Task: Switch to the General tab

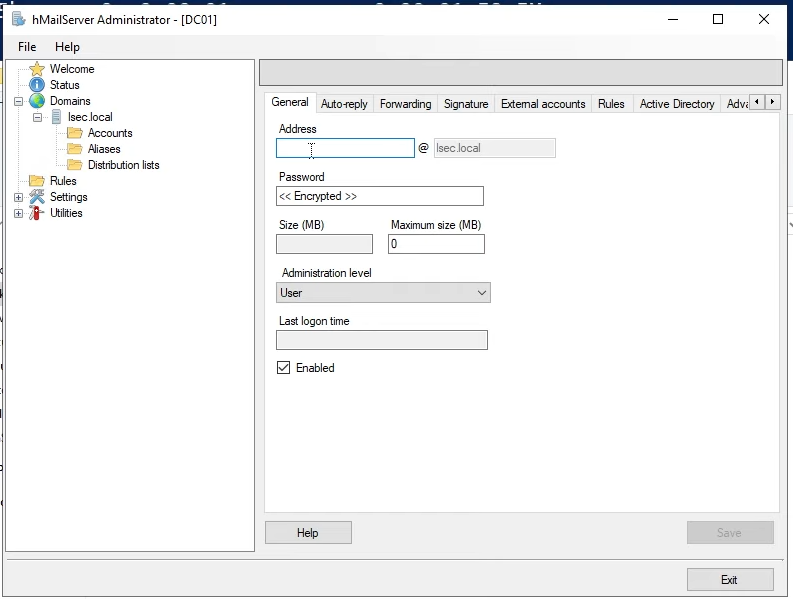Action: click(290, 102)
